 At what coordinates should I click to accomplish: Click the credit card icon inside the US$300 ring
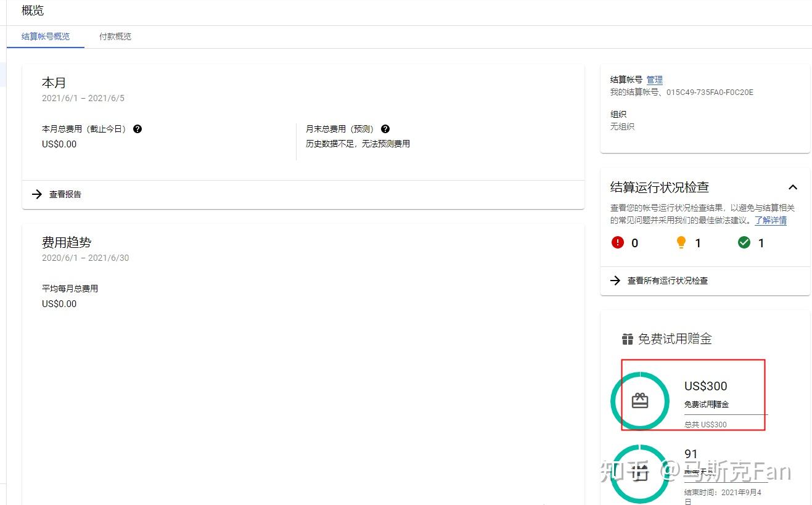tap(640, 401)
